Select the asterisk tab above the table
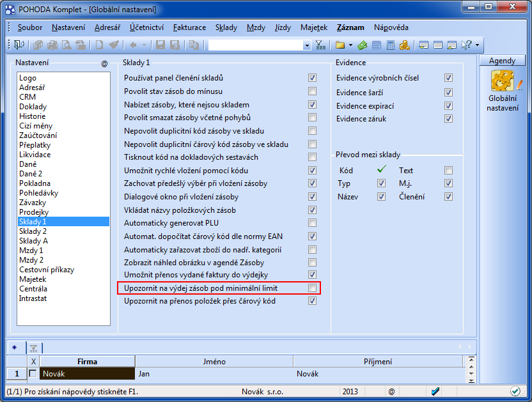 (15, 348)
